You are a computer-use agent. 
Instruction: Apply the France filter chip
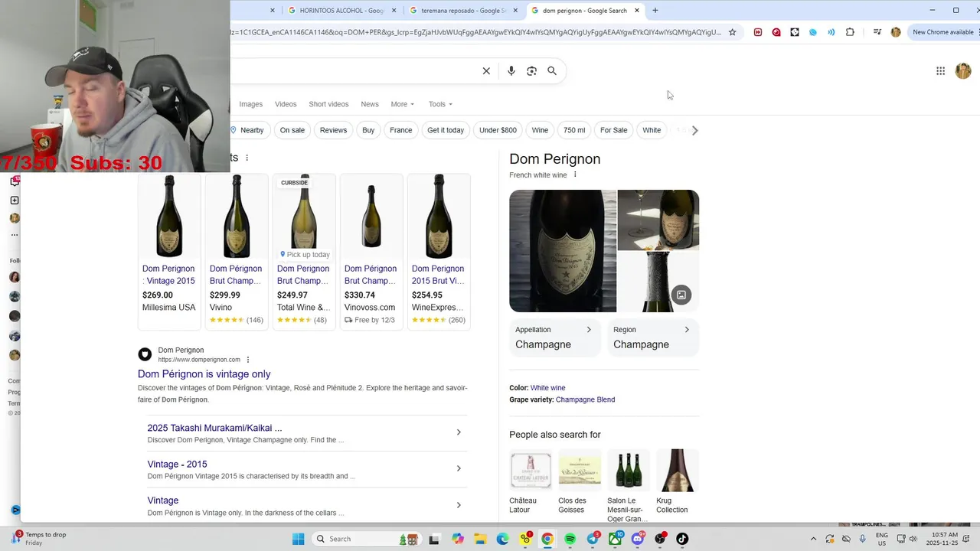point(400,130)
